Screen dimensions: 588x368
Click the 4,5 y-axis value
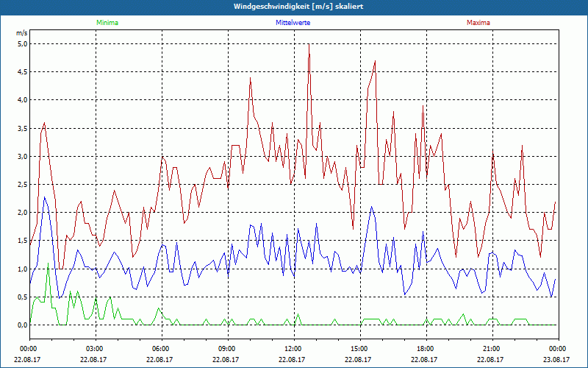23,72
